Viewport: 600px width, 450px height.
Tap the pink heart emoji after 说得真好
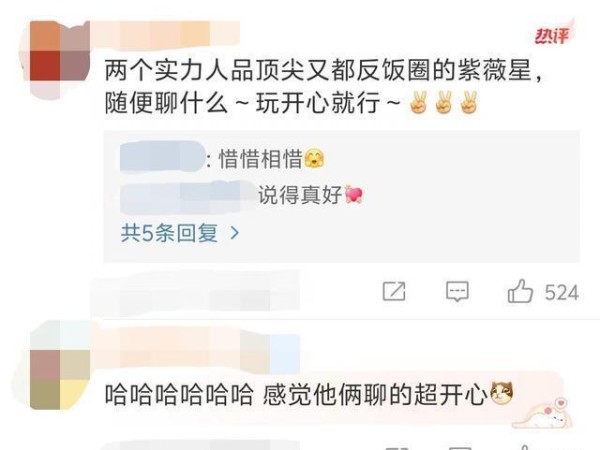(354, 194)
